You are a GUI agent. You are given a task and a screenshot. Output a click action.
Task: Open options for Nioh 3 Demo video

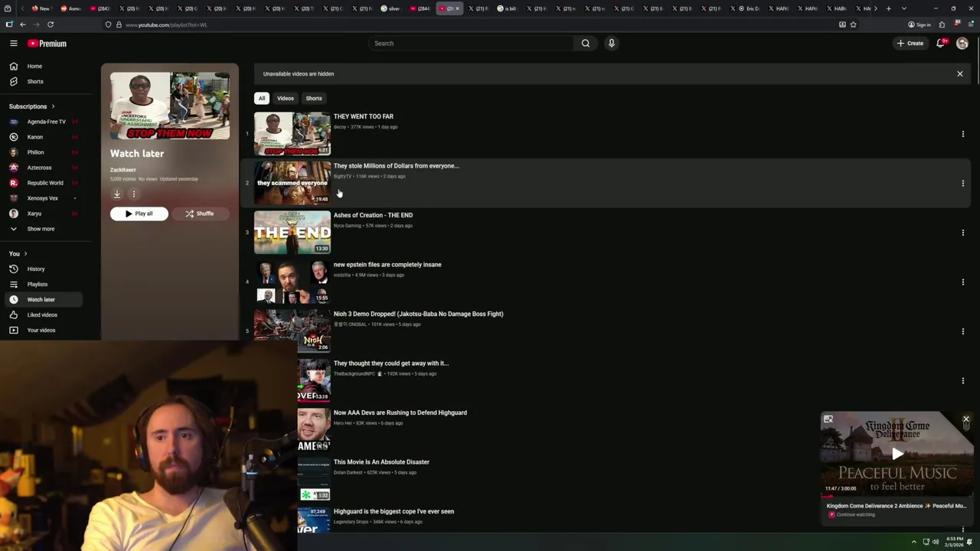pos(962,331)
